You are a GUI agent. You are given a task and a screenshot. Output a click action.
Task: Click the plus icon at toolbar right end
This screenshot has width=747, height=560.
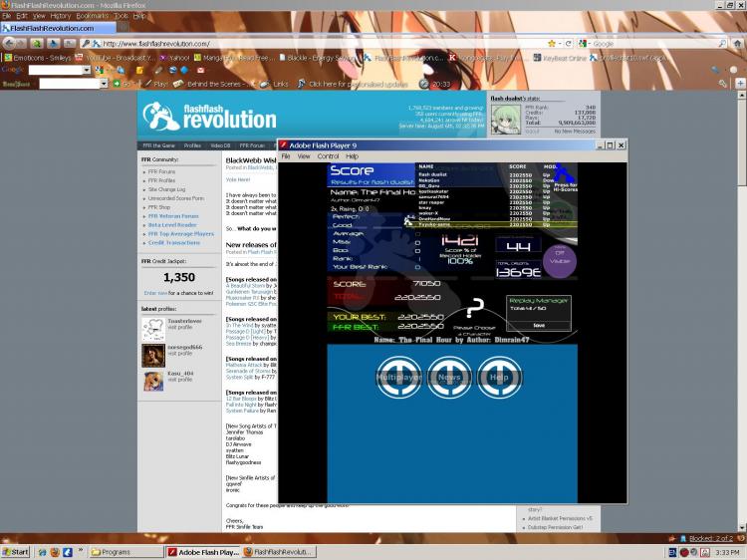[x=740, y=84]
